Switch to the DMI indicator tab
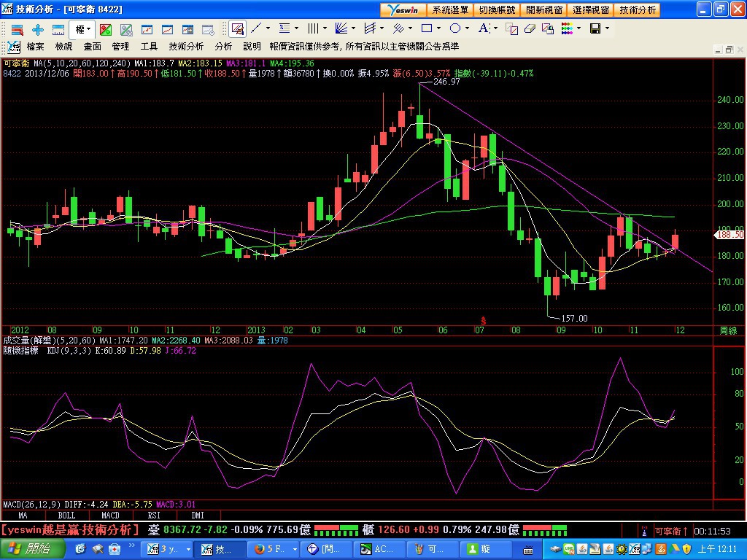The image size is (747, 560). (x=198, y=516)
